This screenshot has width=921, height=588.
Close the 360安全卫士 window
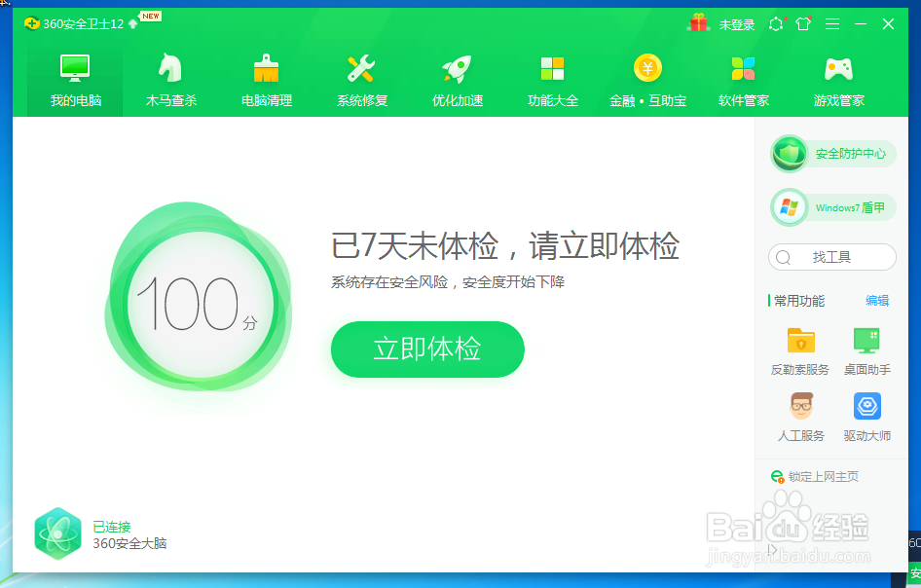tap(888, 23)
